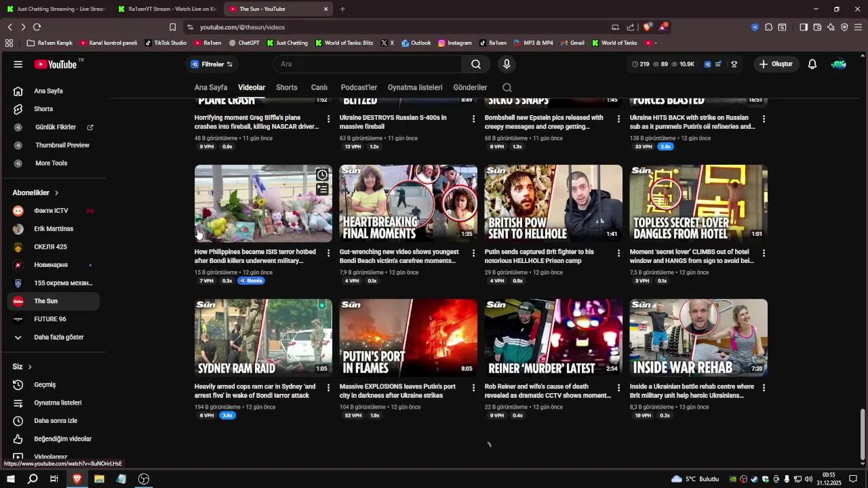The height and width of the screenshot is (488, 868).
Task: Open the browser main menu hamburger
Action: click(858, 27)
